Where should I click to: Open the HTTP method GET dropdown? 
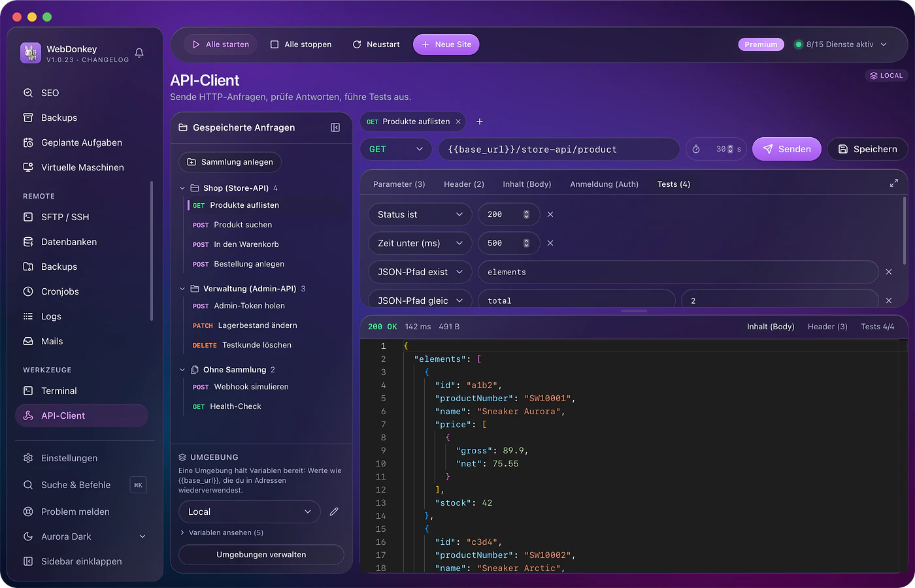[396, 149]
